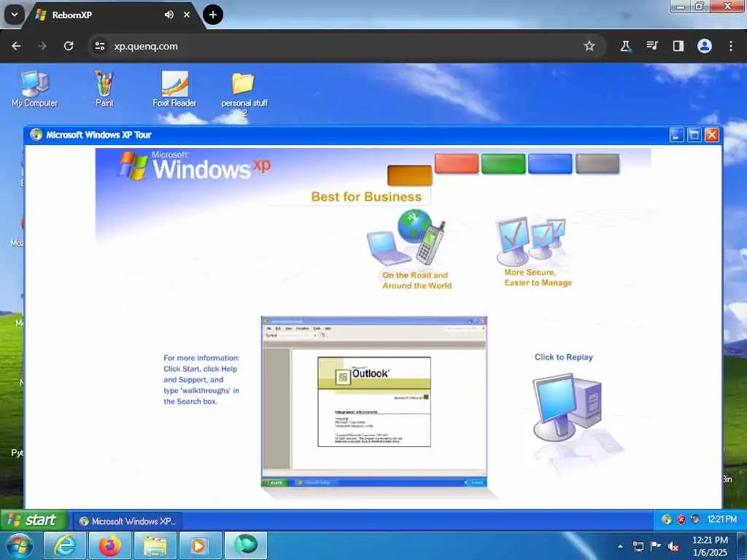Screen dimensions: 747x560
Task: Click the xp.quenq.com address bar
Action: (x=347, y=46)
